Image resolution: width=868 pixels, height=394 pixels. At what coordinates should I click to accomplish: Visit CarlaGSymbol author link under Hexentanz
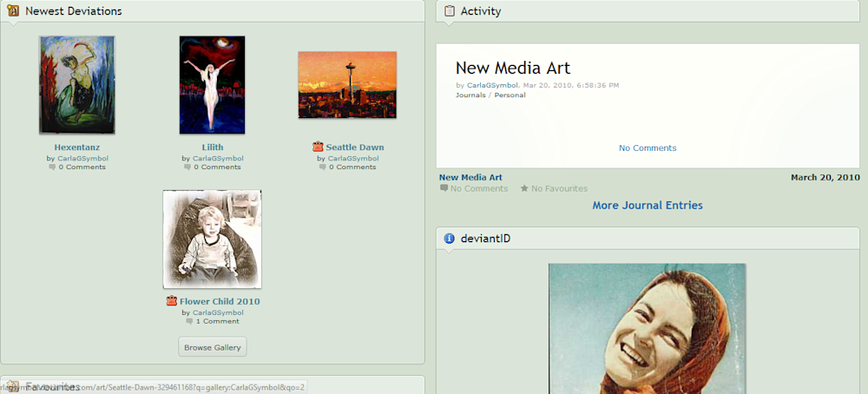(x=82, y=159)
